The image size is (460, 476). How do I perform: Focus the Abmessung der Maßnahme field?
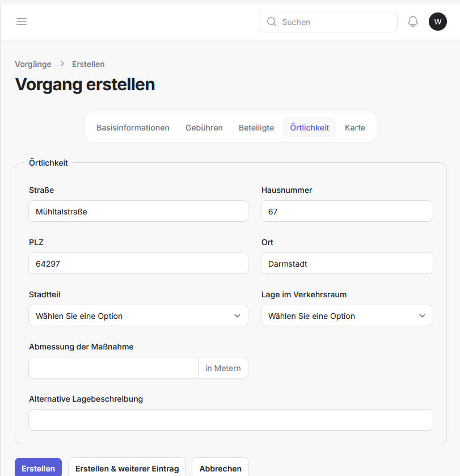pos(113,368)
